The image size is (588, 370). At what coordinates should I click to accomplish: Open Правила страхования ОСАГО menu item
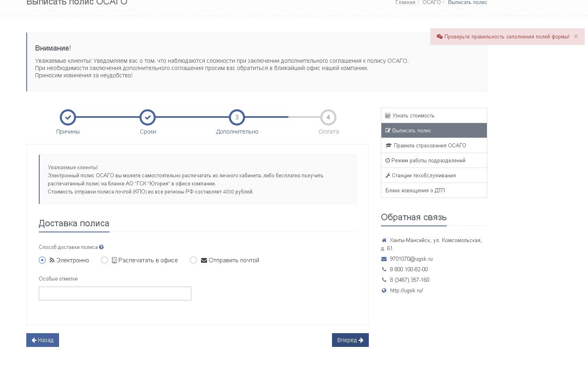coord(434,145)
